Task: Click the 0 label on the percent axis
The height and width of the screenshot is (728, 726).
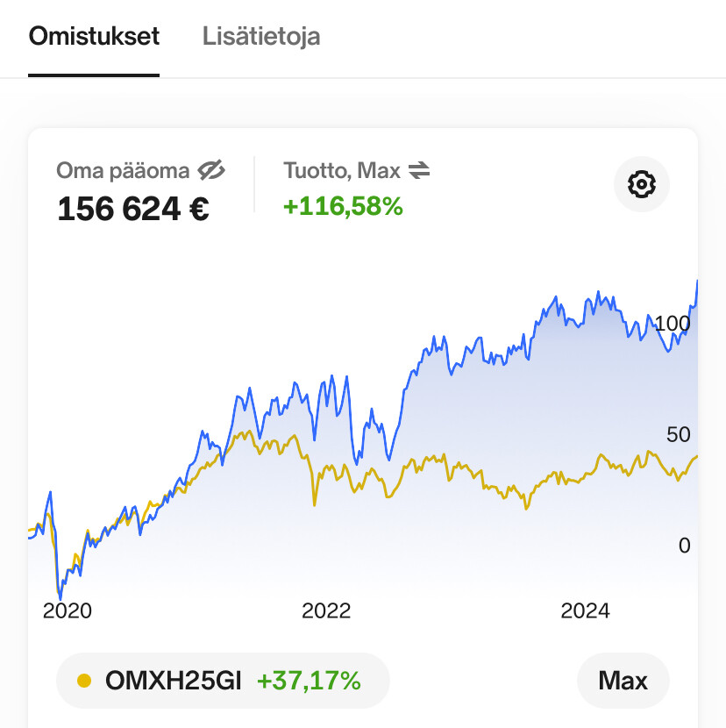Action: pos(684,546)
